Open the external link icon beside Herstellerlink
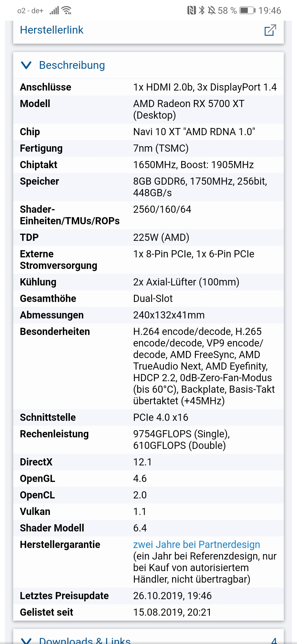297x644 pixels. click(270, 30)
